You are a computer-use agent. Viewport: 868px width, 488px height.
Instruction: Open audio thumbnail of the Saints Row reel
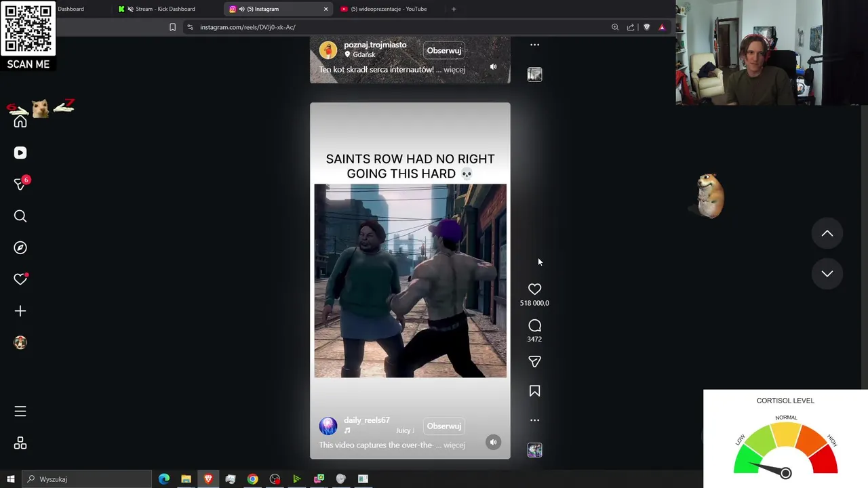coord(534,450)
